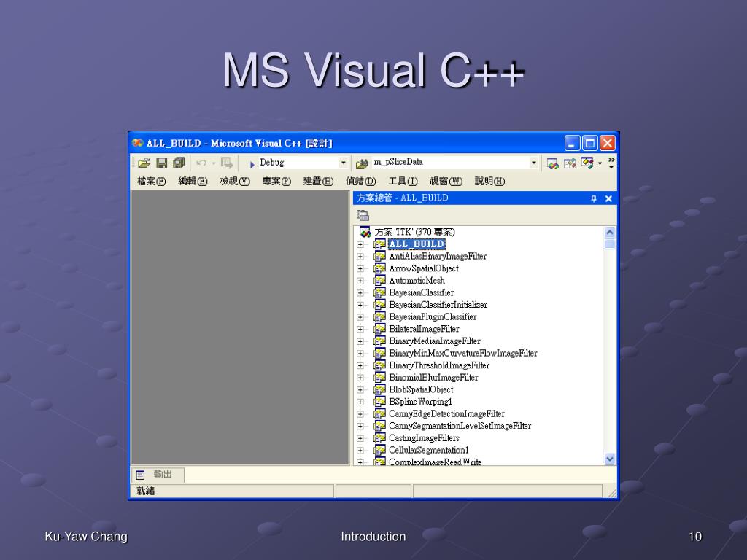
Task: Expand the BayesianClassifierInitializer node
Action: pos(360,306)
